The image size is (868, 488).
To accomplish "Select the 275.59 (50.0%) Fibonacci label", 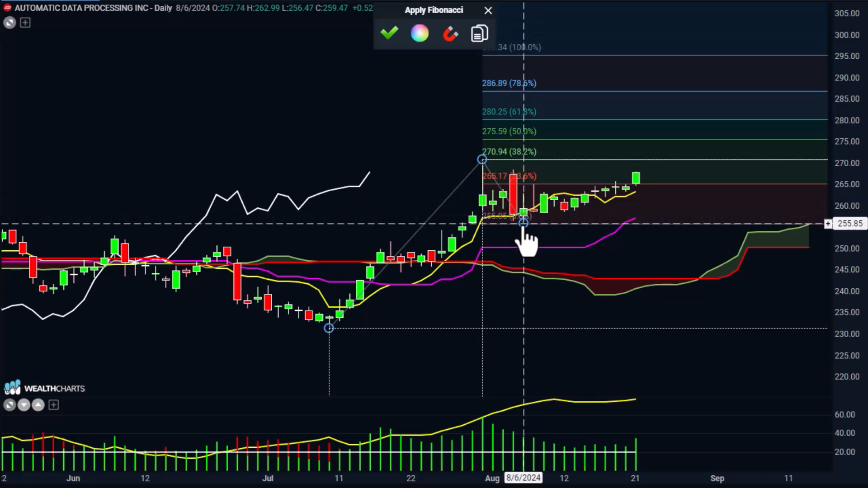I will coord(509,131).
